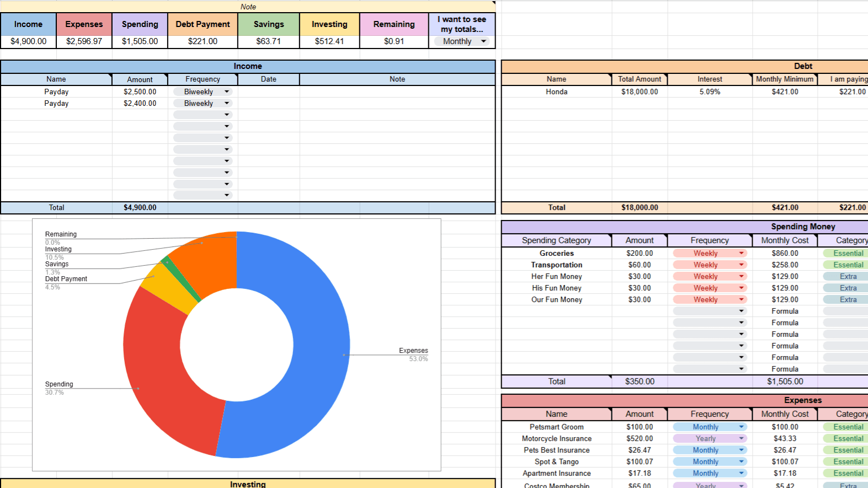The height and width of the screenshot is (488, 868).
Task: Select the Payday amount $2,400.00 cell
Action: (140, 104)
